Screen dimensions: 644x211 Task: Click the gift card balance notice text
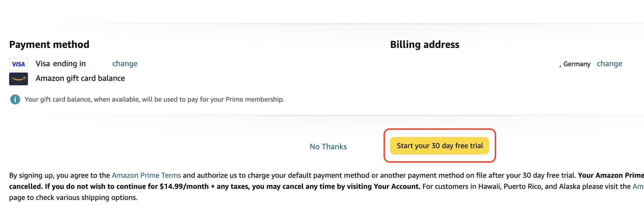point(154,99)
